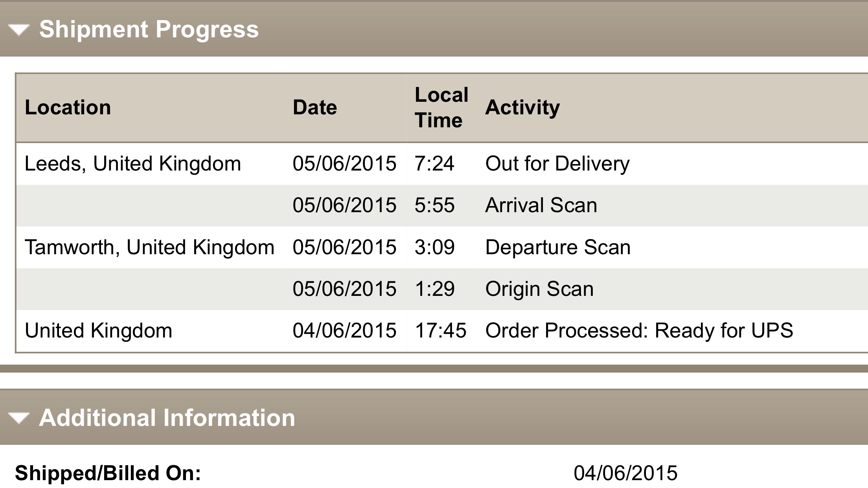Click the Additional Information section title

click(167, 418)
